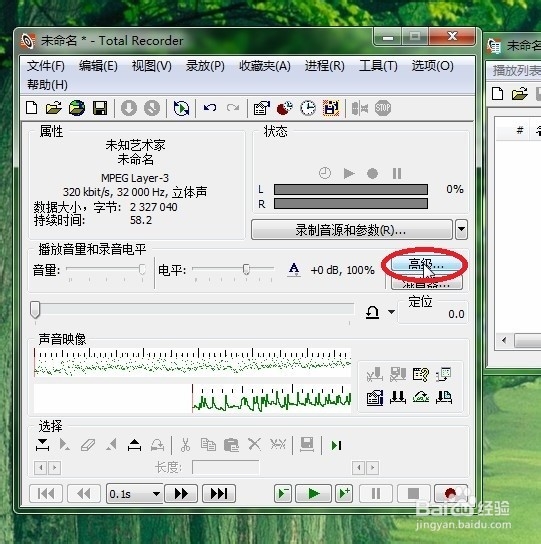This screenshot has height=544, width=541.
Task: Open the 编辑(E) menu
Action: (98, 66)
